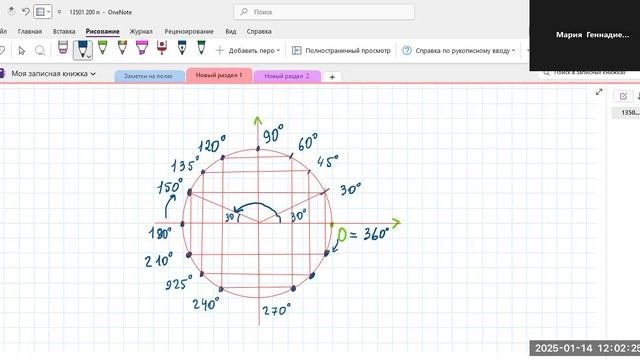This screenshot has width=640, height=360.
Task: Select the multicolor galaxy pen
Action: pos(122,47)
